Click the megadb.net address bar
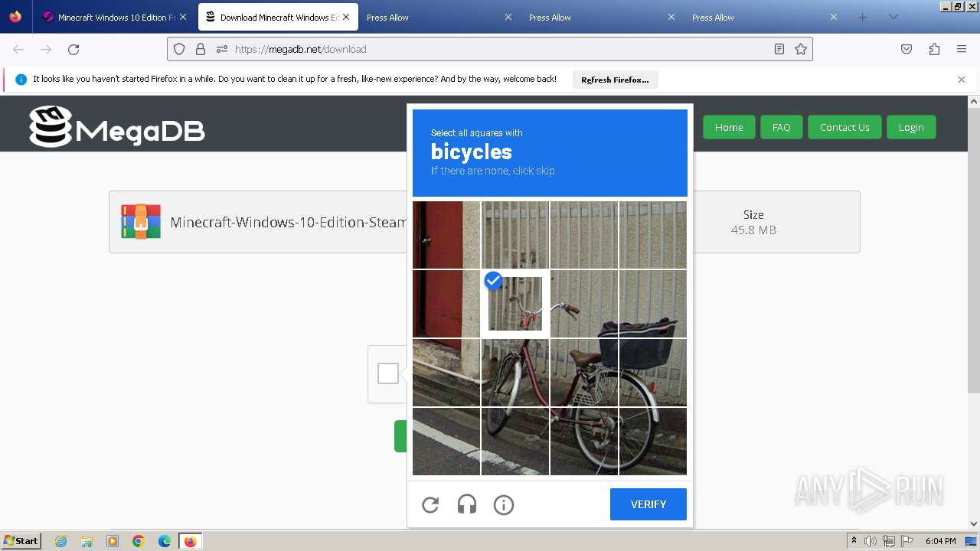The height and width of the screenshot is (551, 980). [x=490, y=49]
